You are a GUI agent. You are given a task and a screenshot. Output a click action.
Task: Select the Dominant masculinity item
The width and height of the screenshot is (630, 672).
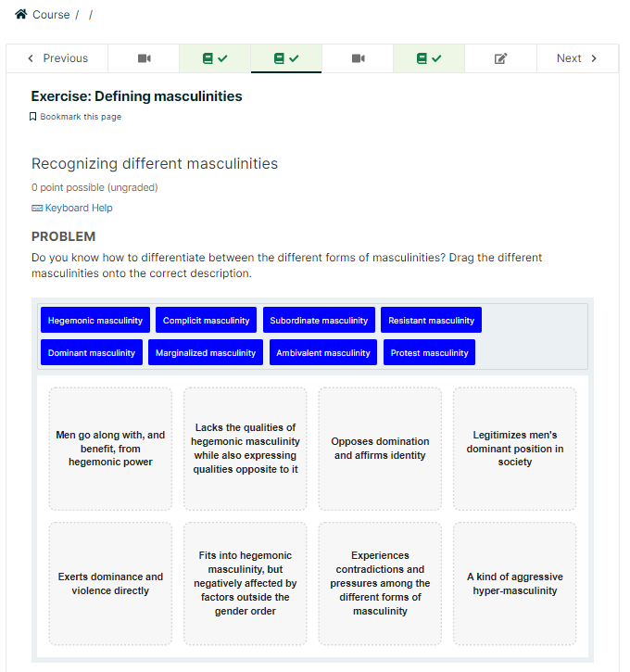(91, 353)
